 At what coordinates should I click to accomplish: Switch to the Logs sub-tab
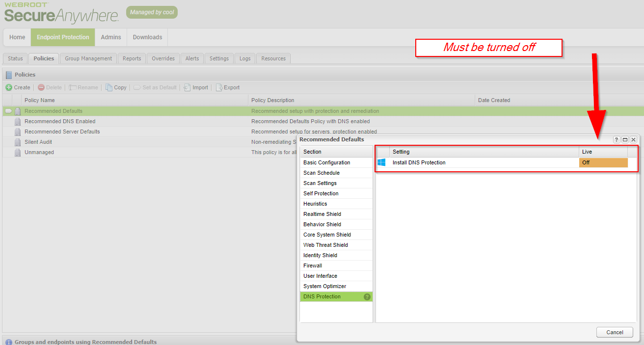[245, 58]
